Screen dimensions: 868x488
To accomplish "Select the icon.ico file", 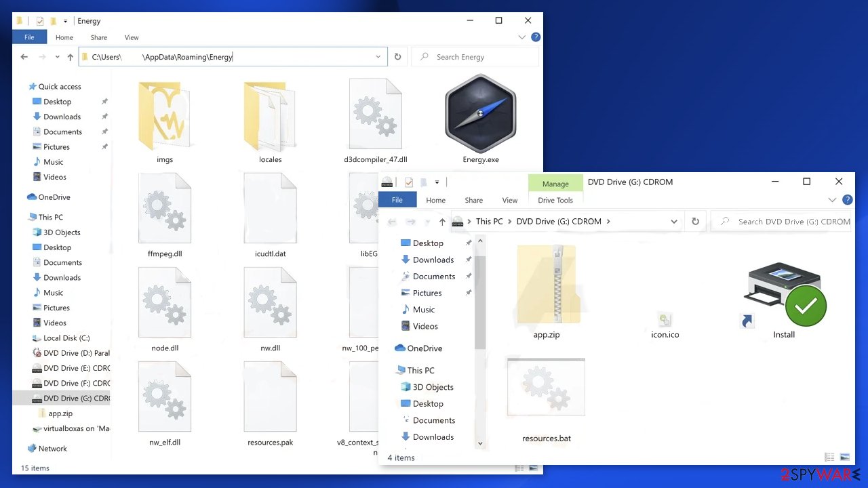I will (x=665, y=319).
